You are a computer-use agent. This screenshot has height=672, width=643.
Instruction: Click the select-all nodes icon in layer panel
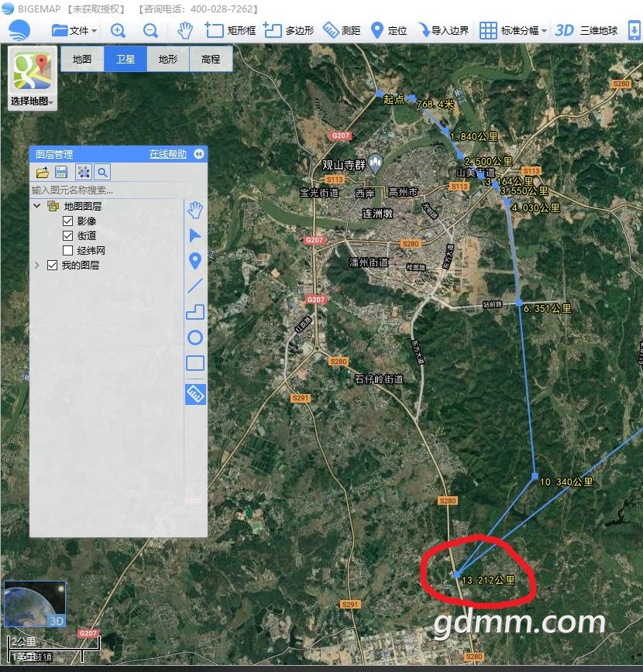point(83,173)
